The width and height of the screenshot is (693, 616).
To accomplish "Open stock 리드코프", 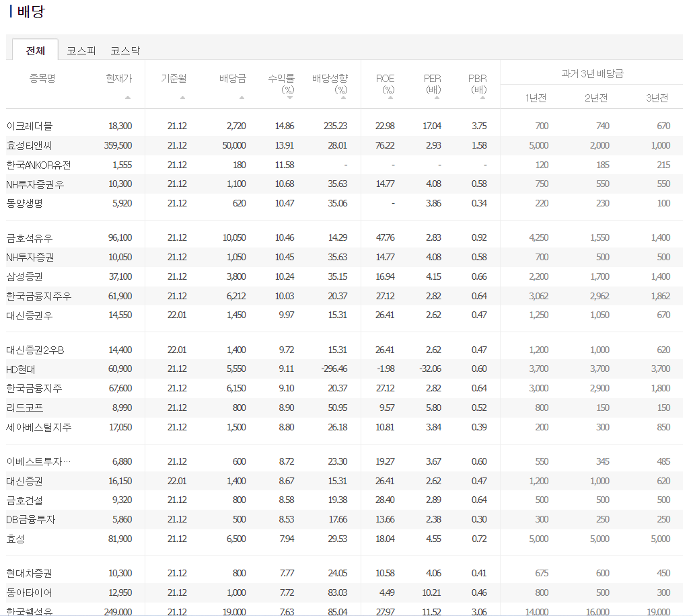I will pyautogui.click(x=25, y=408).
